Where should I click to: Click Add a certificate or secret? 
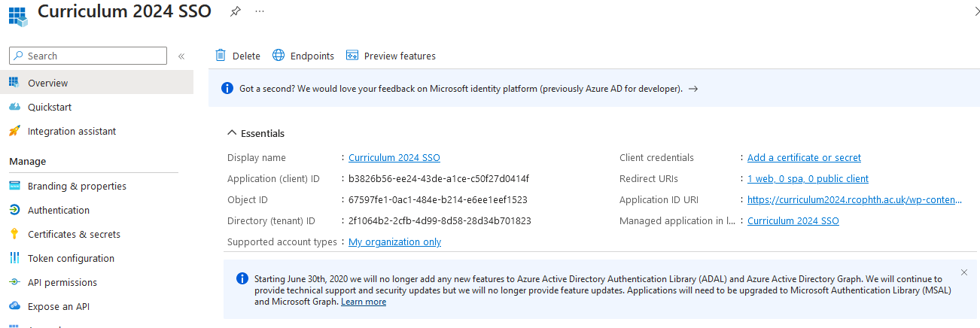pyautogui.click(x=804, y=157)
